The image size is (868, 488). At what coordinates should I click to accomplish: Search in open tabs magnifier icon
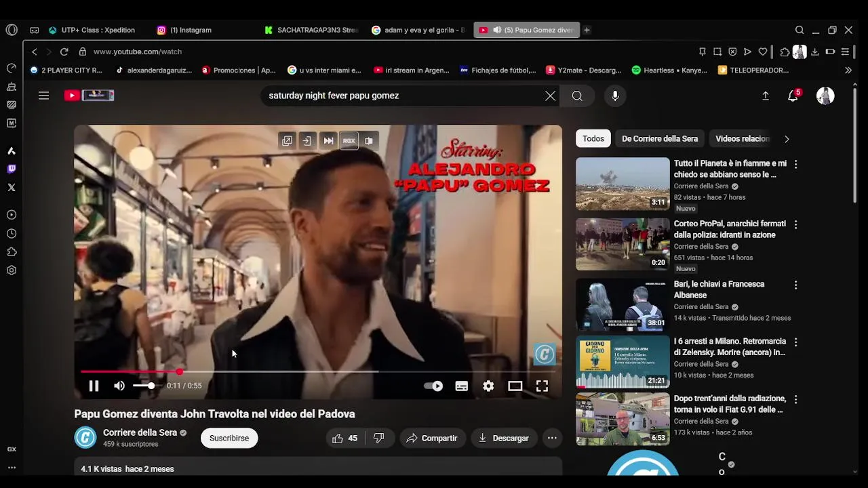pos(800,30)
